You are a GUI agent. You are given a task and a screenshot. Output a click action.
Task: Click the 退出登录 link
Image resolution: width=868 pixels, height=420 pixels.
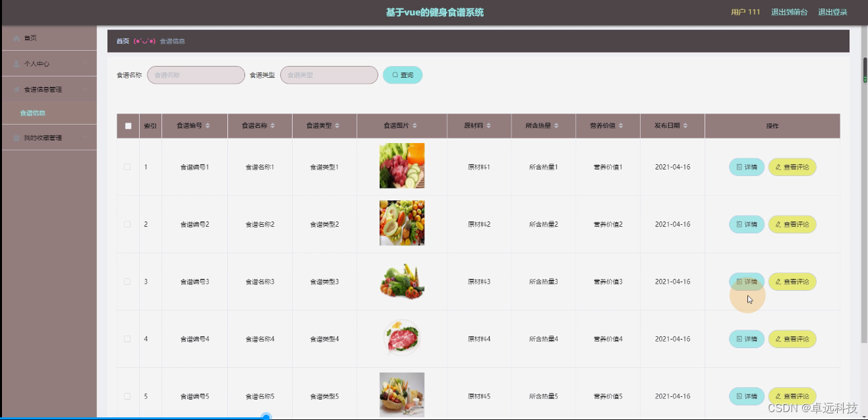[x=833, y=11]
